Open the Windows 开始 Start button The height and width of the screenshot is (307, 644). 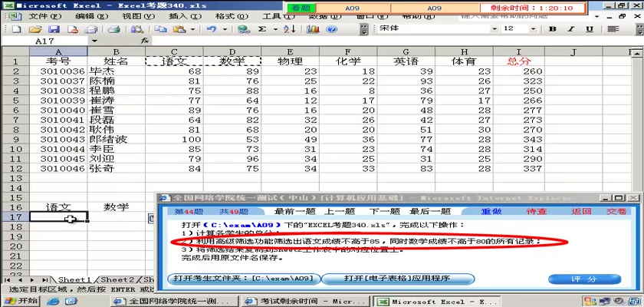(21, 302)
